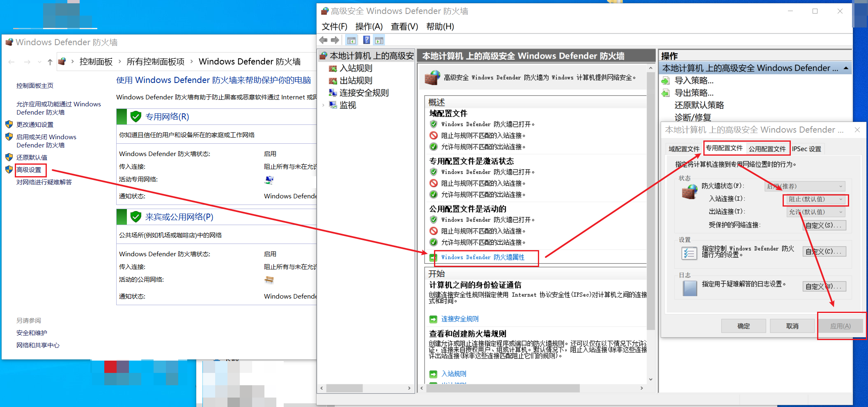Open 控制面板主页 link

point(35,85)
